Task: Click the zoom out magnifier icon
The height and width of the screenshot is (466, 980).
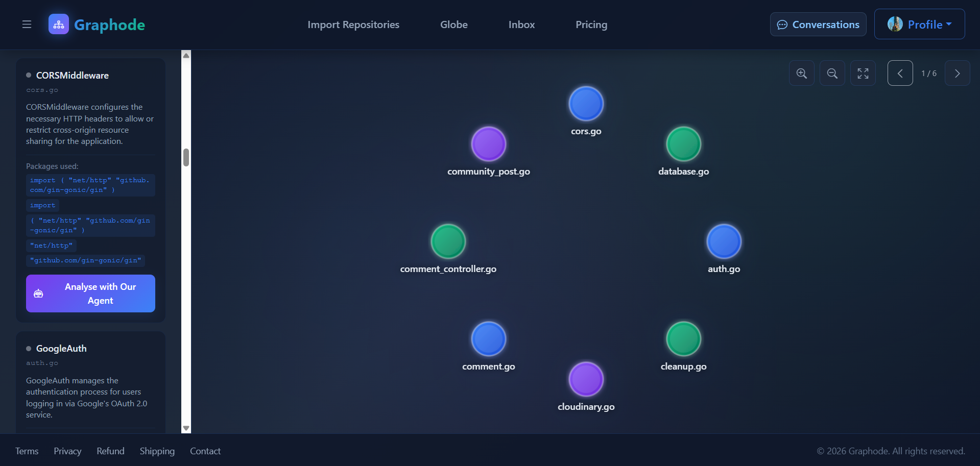Action: 832,73
